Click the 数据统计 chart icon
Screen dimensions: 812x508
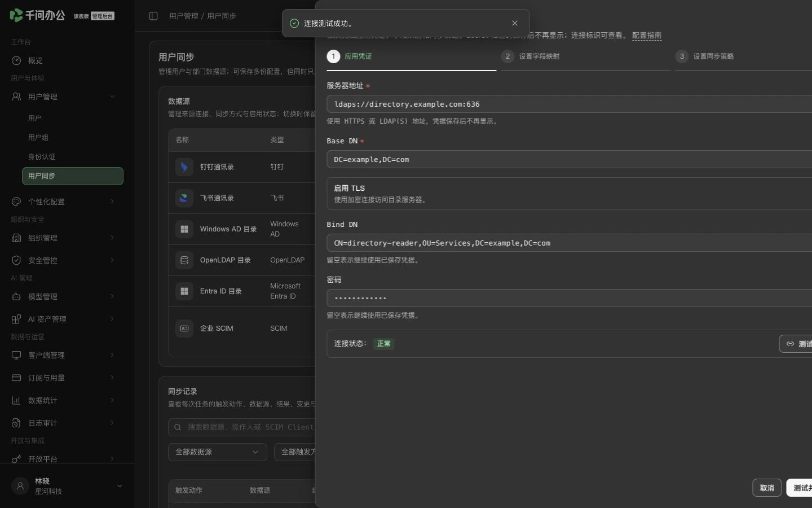point(16,400)
